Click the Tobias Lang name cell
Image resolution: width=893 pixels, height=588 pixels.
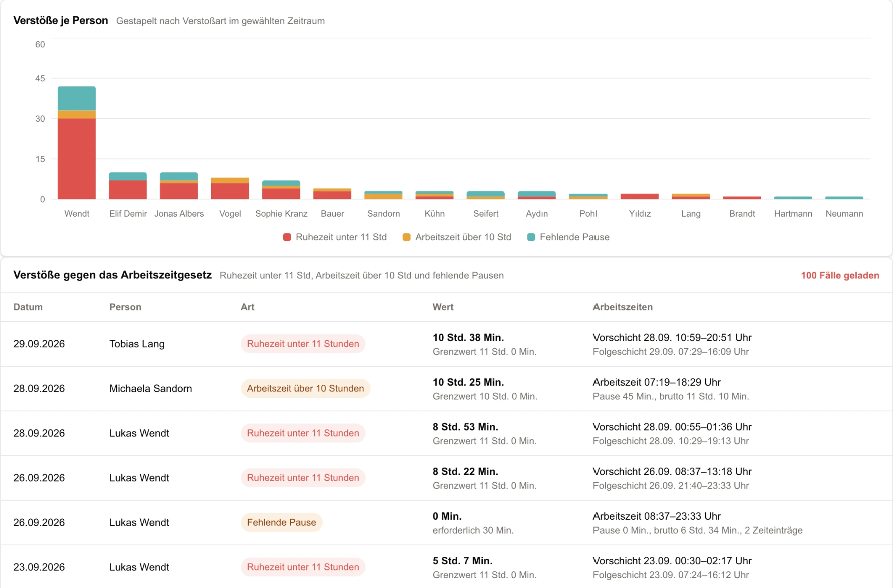pos(137,344)
